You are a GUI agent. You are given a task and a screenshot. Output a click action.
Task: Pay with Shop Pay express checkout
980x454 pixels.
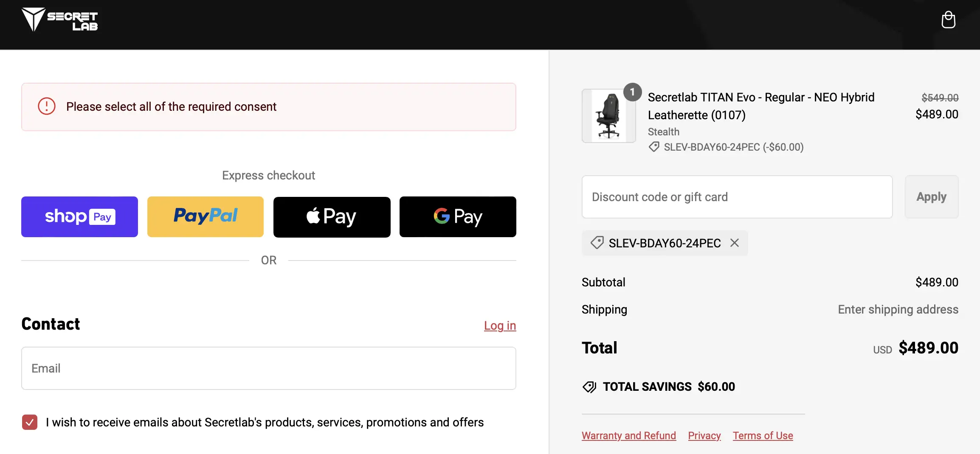pyautogui.click(x=79, y=217)
